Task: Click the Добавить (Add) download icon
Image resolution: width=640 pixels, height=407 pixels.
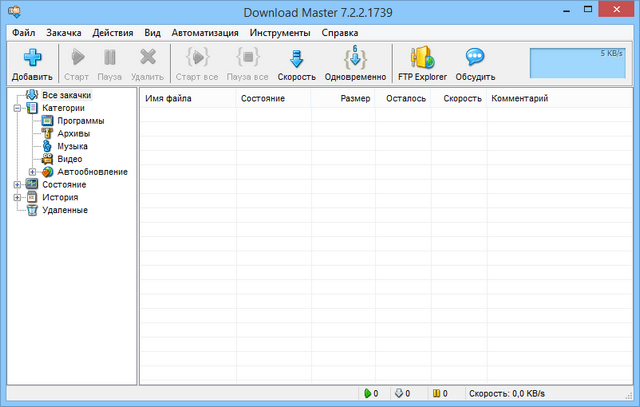Action: coord(31,58)
